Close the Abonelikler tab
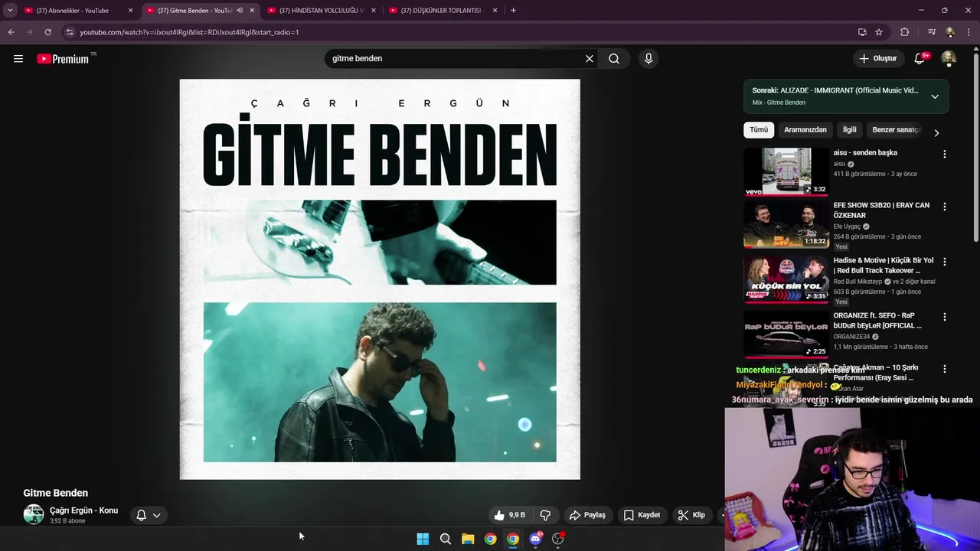This screenshot has height=551, width=980. click(x=130, y=11)
